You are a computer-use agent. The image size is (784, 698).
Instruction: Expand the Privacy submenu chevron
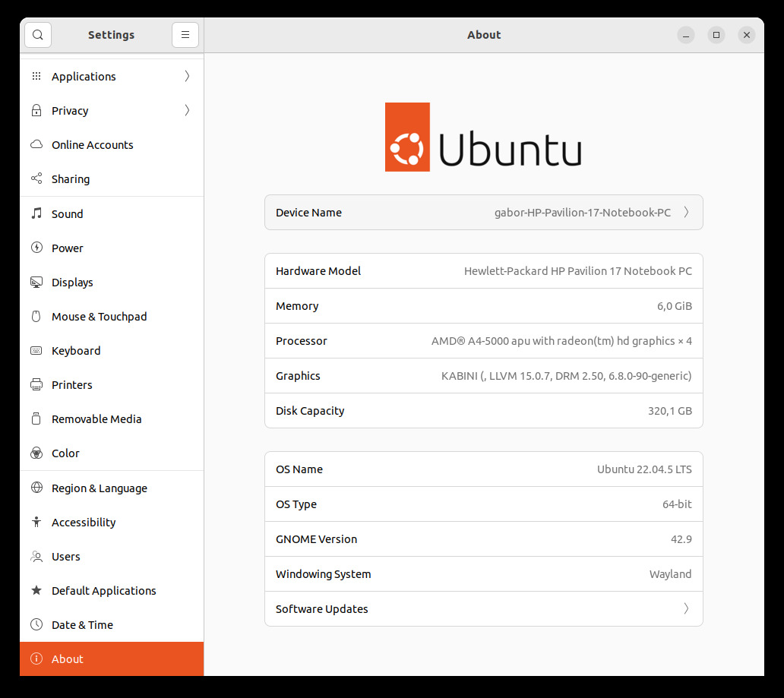[187, 110]
